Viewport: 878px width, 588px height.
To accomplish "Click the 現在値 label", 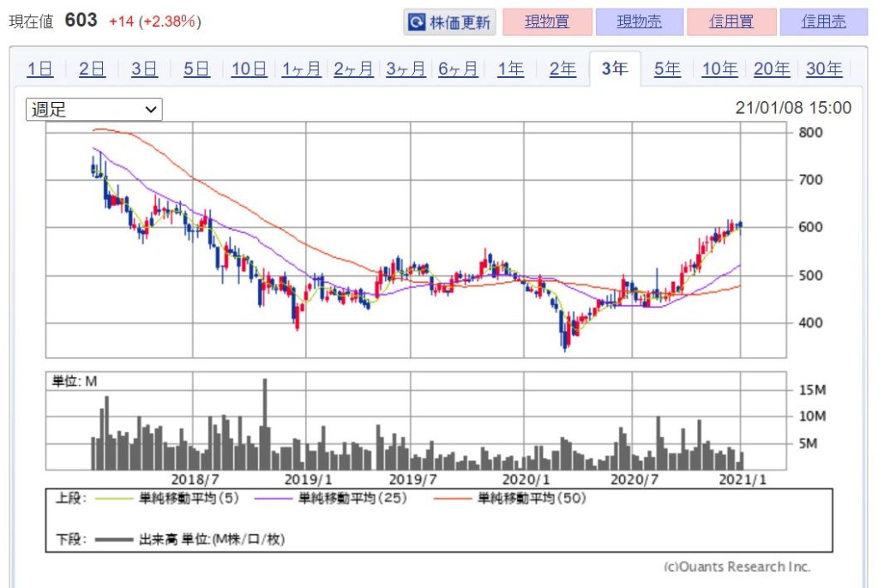I will point(32,21).
